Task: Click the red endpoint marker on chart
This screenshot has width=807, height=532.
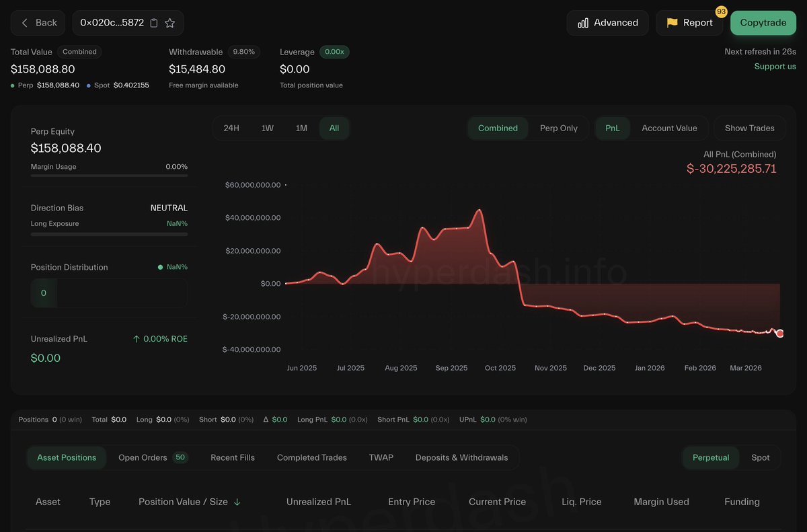Action: (x=779, y=334)
